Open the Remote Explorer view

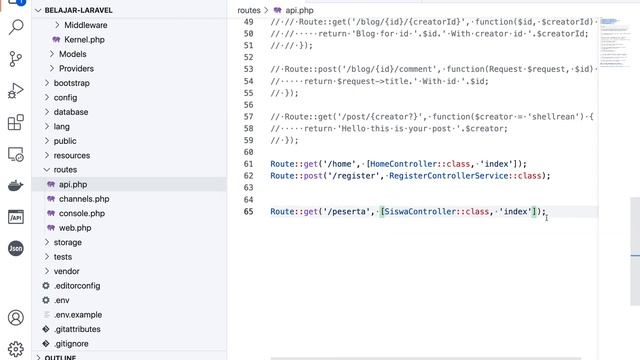[x=16, y=154]
